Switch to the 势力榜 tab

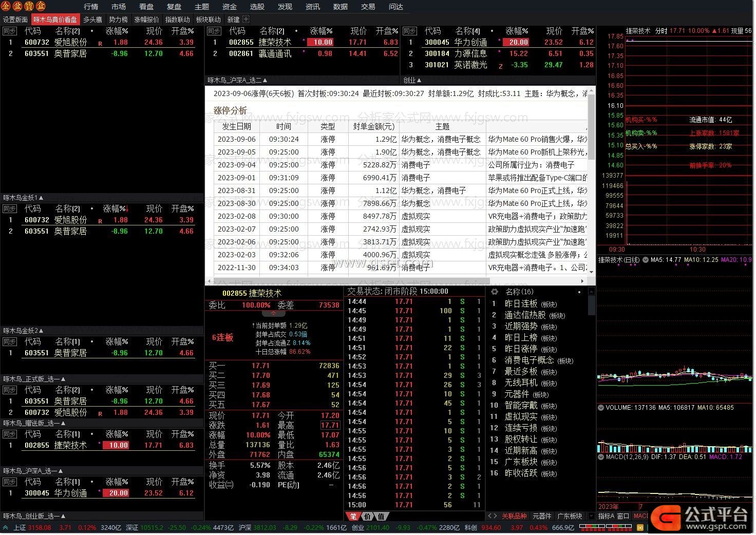[119, 20]
